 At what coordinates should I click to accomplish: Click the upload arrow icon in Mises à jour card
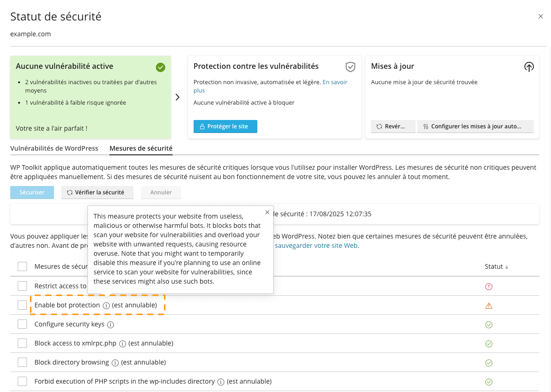click(529, 67)
